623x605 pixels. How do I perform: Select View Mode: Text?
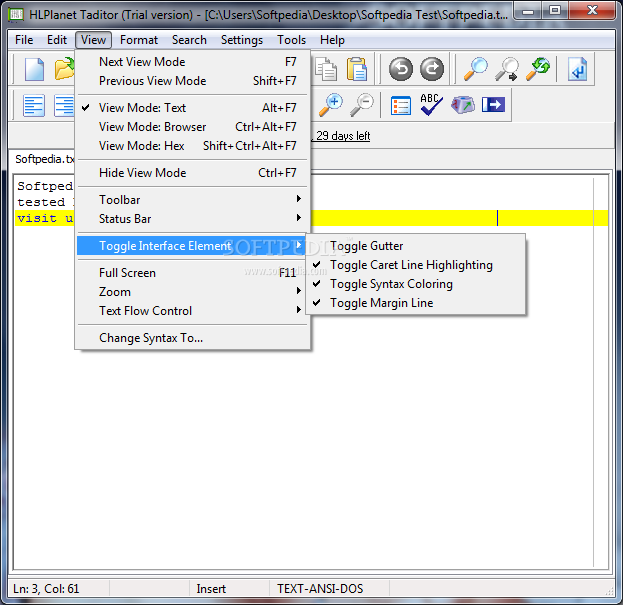click(192, 108)
